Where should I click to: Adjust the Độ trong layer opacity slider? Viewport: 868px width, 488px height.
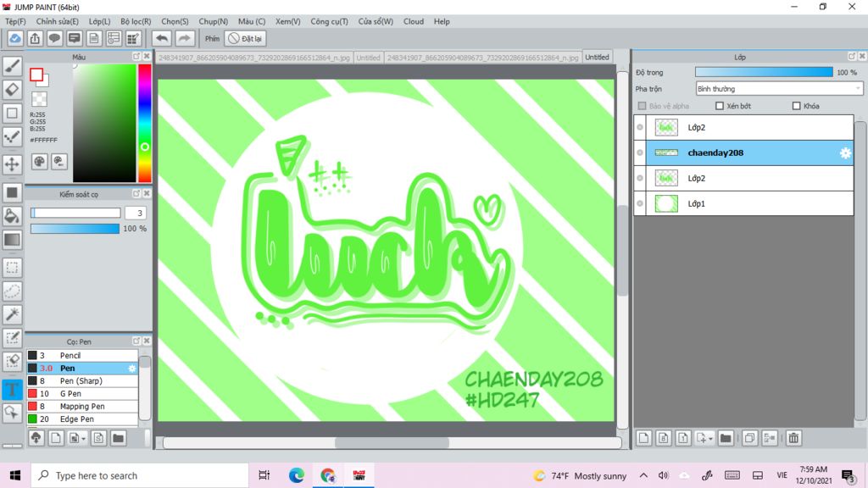(764, 72)
